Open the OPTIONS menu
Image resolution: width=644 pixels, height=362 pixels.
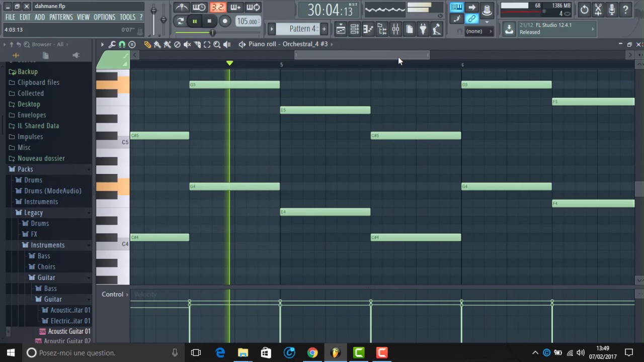(105, 17)
